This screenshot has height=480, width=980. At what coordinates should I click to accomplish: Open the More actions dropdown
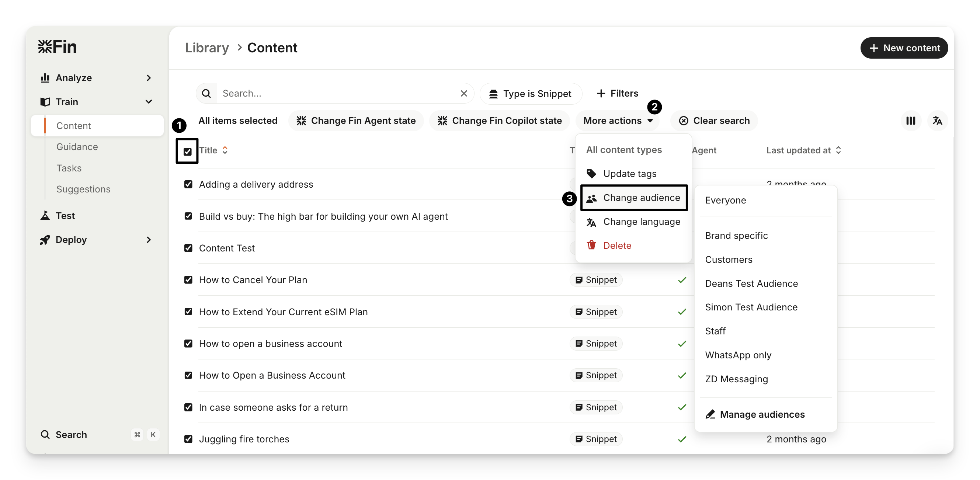(x=618, y=121)
